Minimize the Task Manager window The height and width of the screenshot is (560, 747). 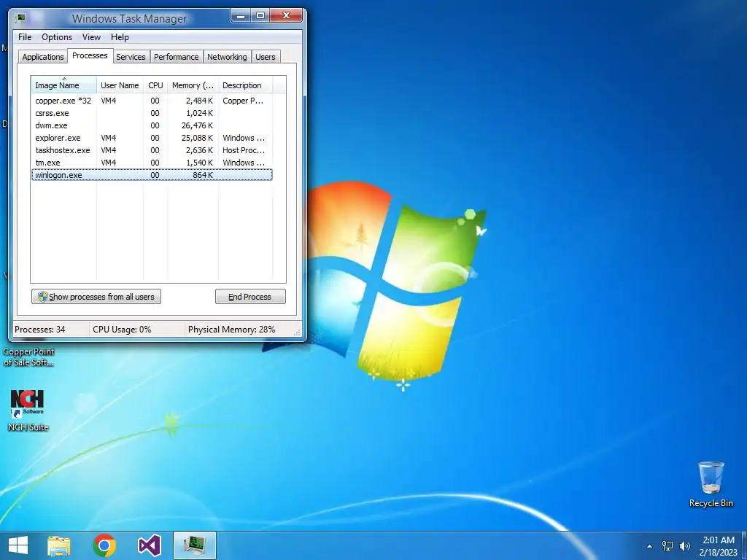(241, 16)
